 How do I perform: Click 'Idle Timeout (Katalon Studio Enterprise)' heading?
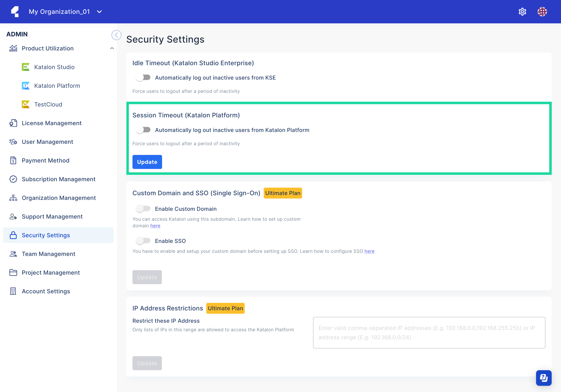(193, 63)
